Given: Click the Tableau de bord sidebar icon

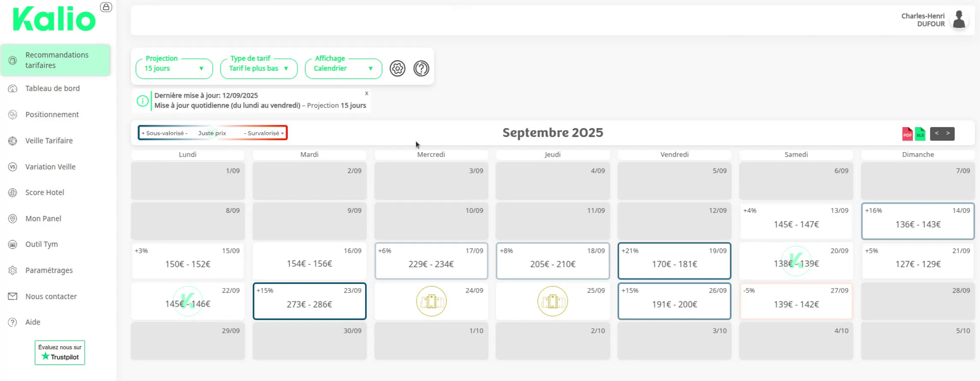Looking at the screenshot, I should tap(13, 89).
